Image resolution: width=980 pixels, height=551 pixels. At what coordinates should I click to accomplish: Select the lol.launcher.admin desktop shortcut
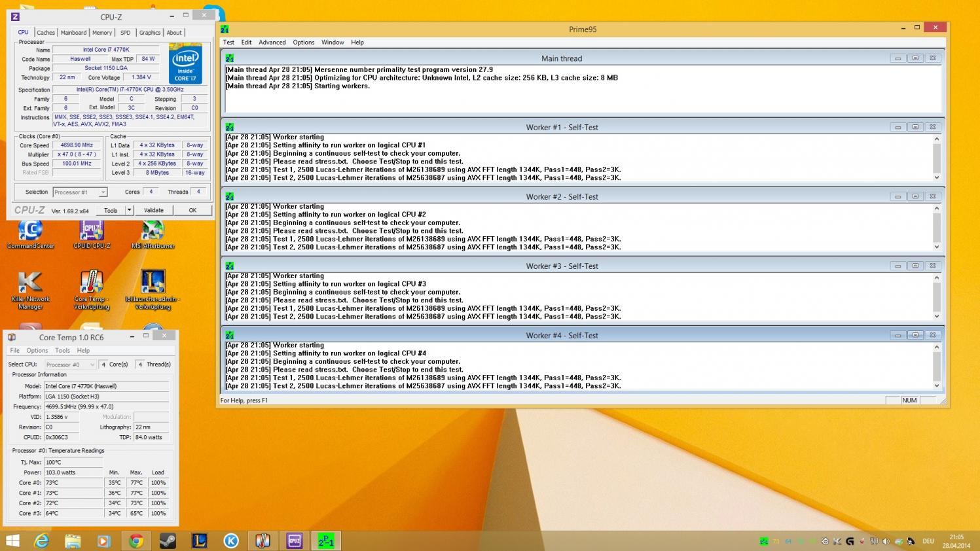coord(153,290)
